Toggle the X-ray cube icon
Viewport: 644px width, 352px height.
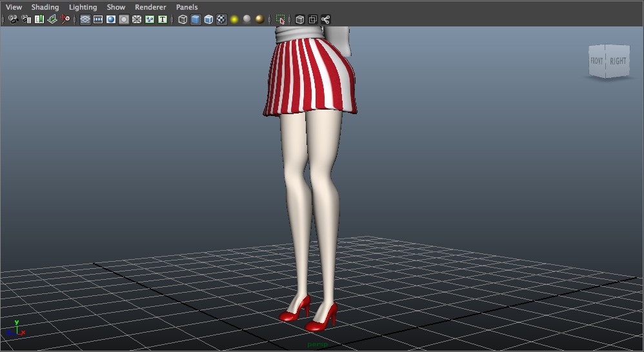300,19
